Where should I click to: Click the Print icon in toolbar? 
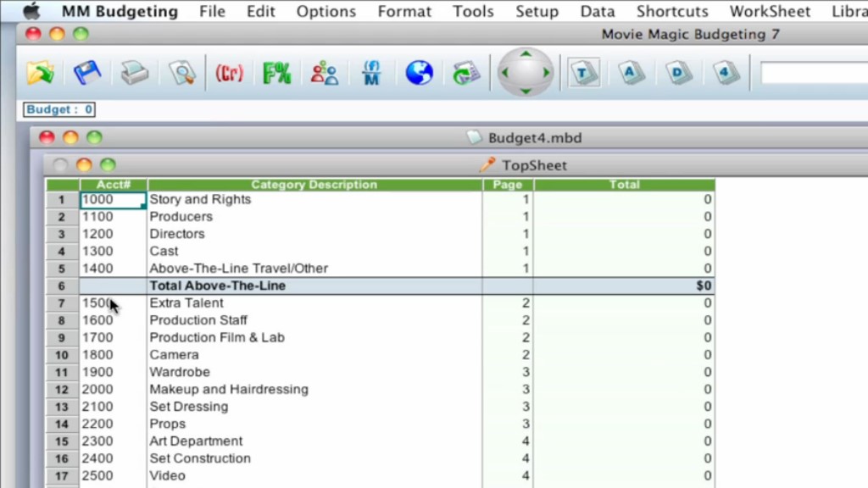click(x=134, y=73)
